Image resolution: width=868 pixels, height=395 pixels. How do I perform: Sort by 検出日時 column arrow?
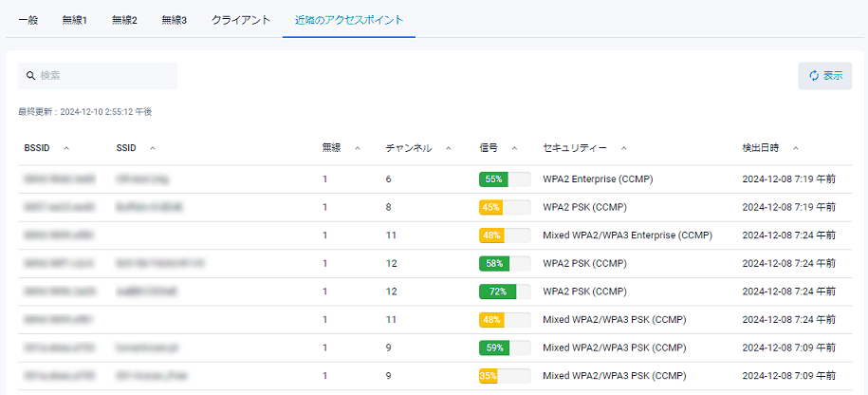pyautogui.click(x=795, y=148)
